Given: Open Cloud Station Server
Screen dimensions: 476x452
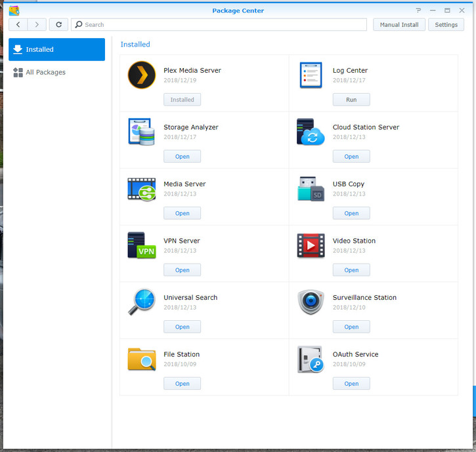Looking at the screenshot, I should (351, 156).
